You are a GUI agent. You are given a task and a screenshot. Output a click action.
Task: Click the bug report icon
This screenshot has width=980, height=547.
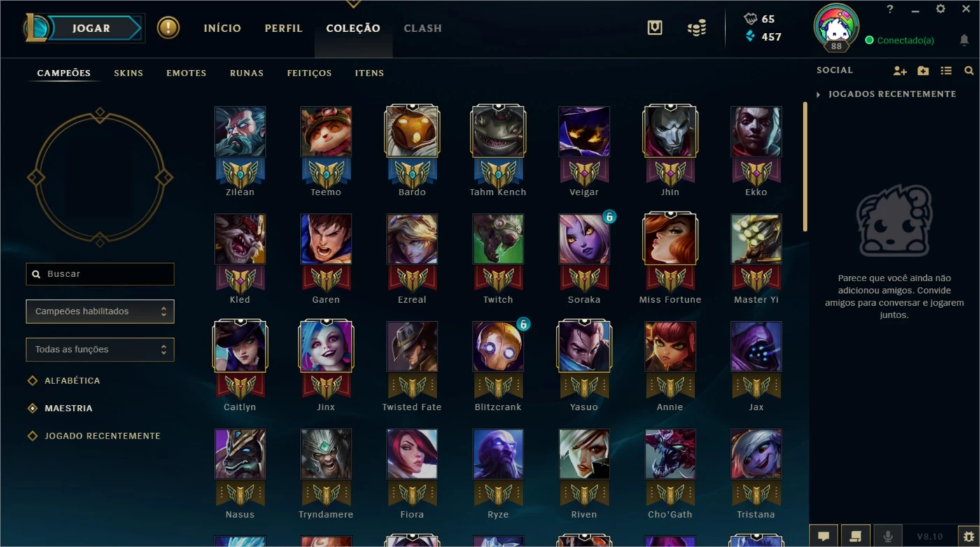969,536
